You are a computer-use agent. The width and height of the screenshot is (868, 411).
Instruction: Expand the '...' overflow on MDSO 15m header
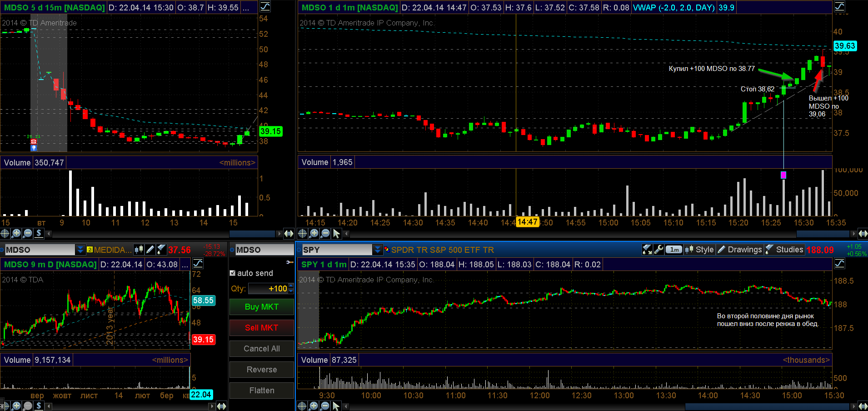[x=246, y=7]
